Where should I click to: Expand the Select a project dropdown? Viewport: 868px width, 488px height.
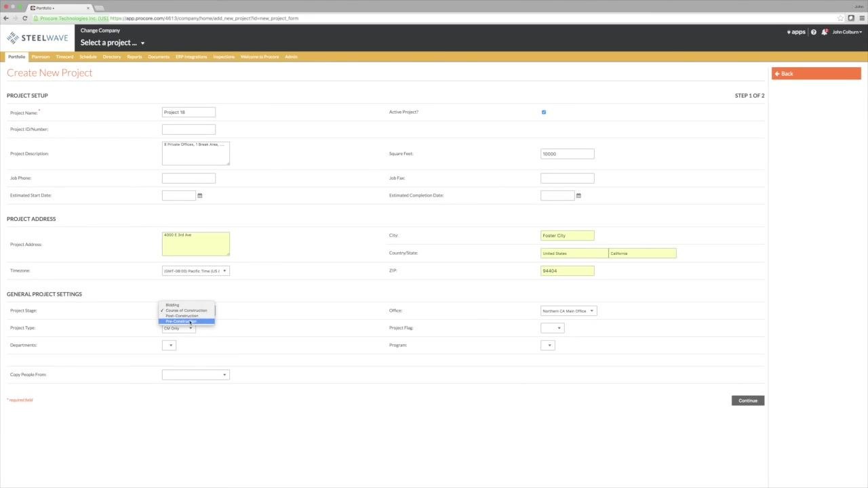tap(113, 43)
